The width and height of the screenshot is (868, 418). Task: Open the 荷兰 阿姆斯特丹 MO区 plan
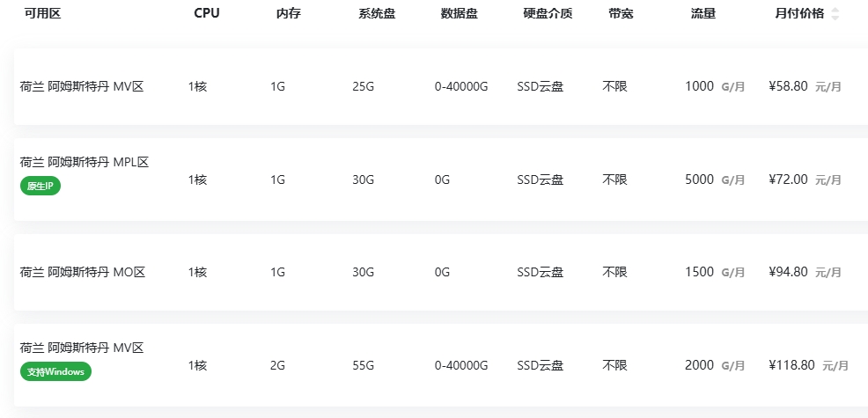83,272
